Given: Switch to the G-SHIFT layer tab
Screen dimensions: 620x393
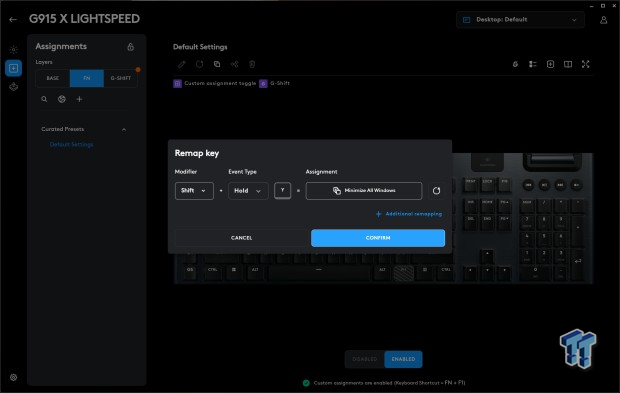Looking at the screenshot, I should click(121, 78).
